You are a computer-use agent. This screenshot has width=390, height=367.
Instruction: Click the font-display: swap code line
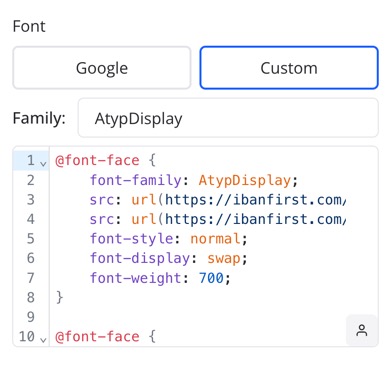169,258
